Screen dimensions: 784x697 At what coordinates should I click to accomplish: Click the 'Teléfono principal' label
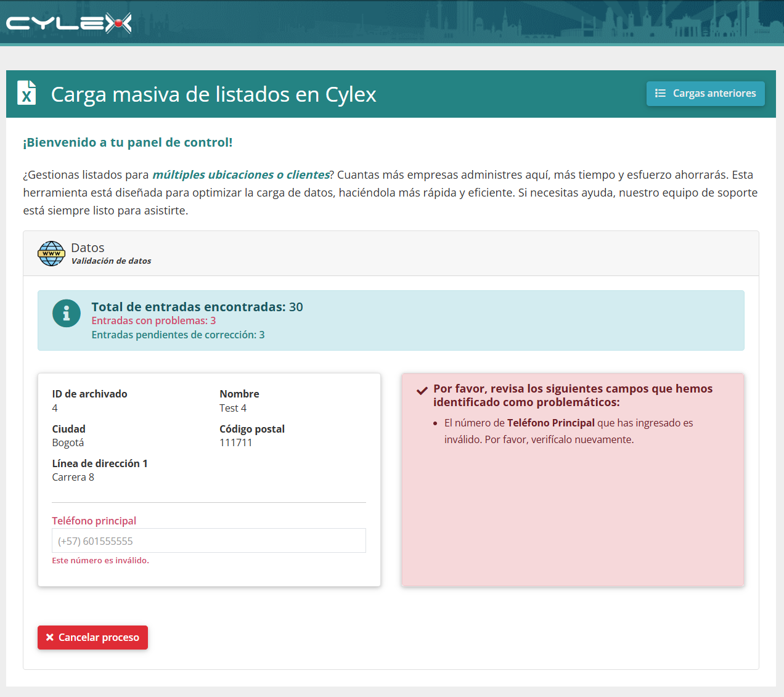(94, 521)
